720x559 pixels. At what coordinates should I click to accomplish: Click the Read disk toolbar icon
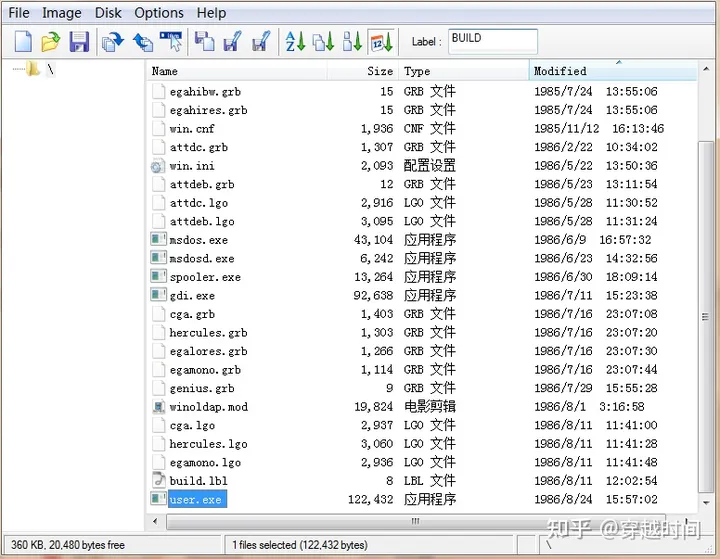(x=113, y=42)
